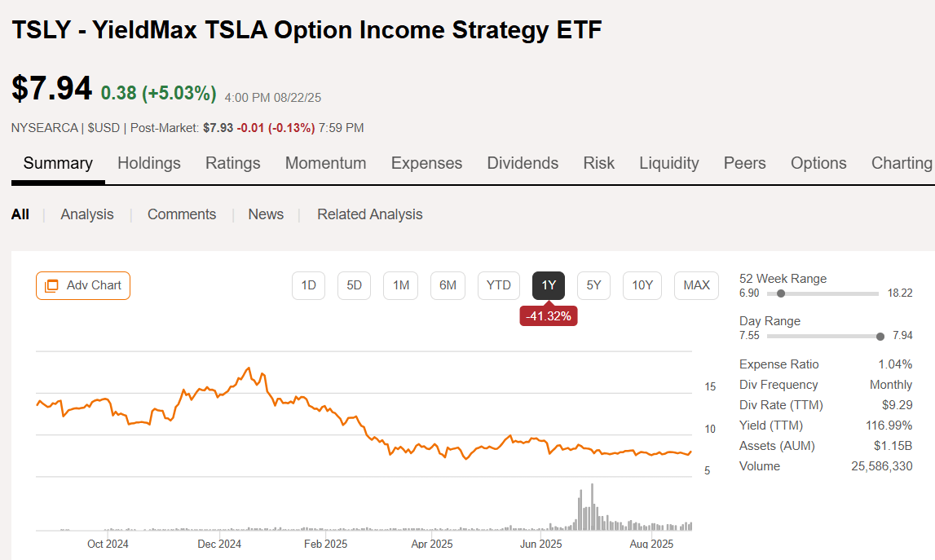Image resolution: width=935 pixels, height=560 pixels.
Task: Show year-to-date YTD chart
Action: 498,285
